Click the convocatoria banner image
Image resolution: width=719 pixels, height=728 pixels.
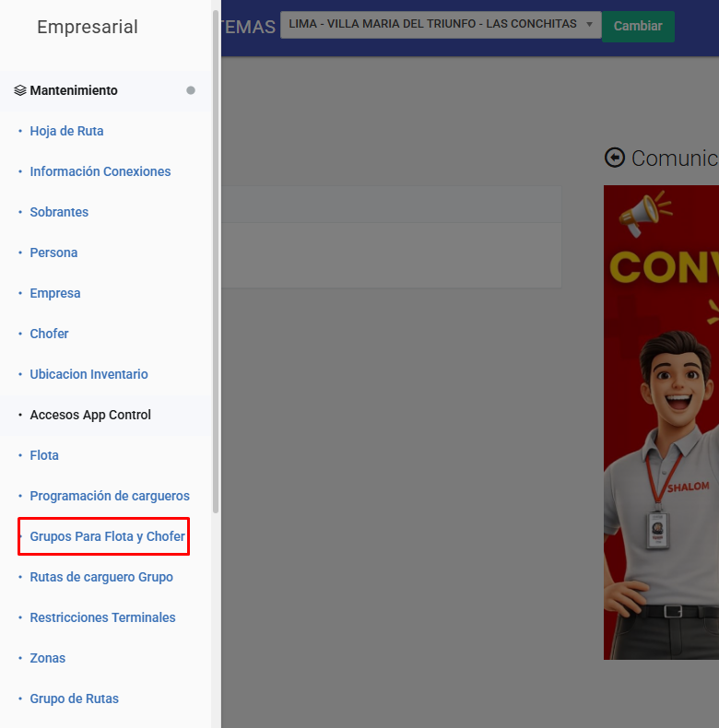661,422
